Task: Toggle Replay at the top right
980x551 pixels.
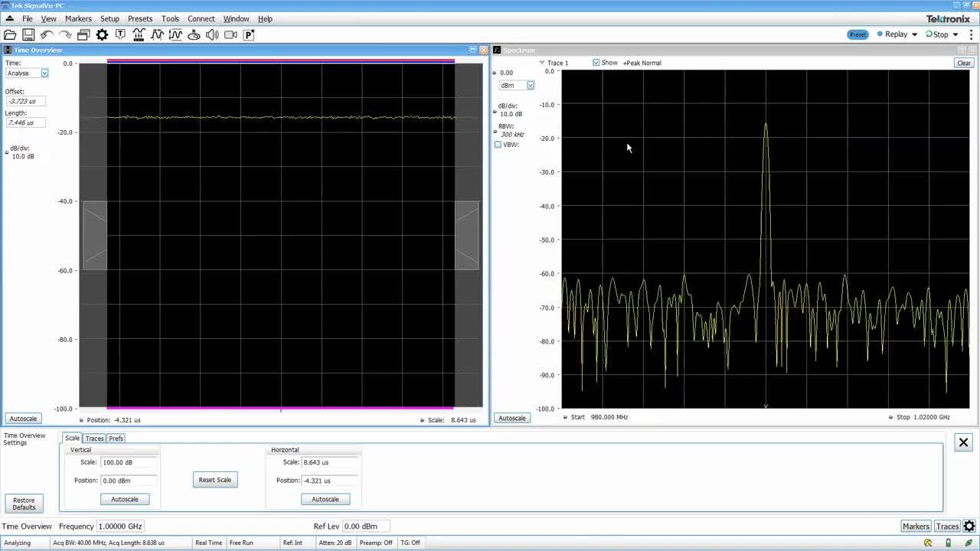Action: (x=896, y=34)
